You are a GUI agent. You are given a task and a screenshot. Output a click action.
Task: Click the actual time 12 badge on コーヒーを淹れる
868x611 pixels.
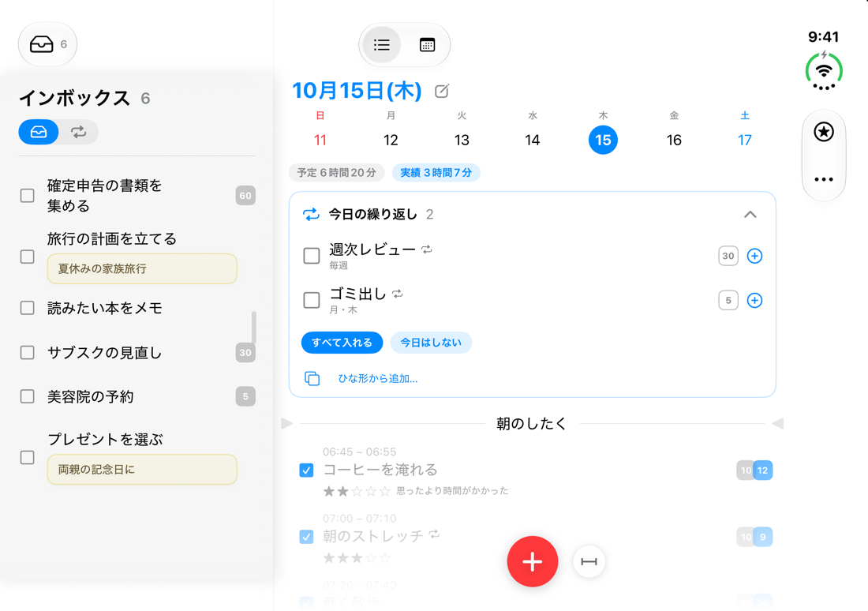pyautogui.click(x=763, y=470)
